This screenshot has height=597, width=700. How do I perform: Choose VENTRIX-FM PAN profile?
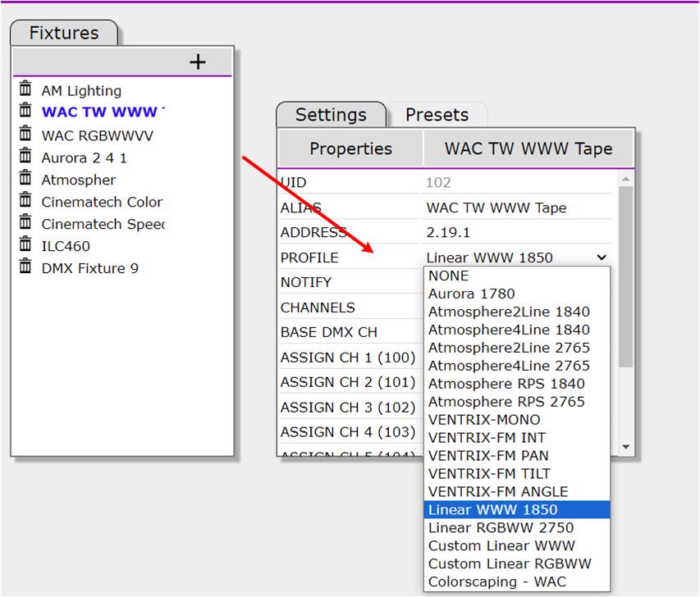[516, 456]
